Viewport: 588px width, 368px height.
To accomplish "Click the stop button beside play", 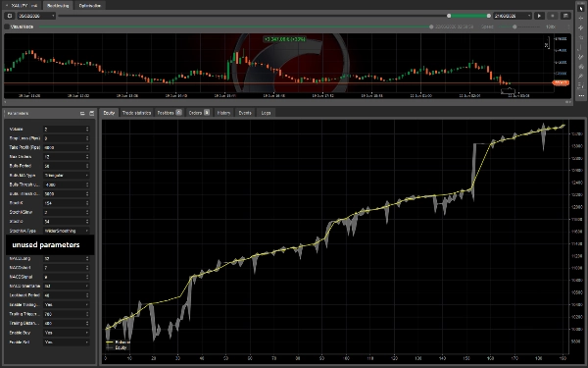I will point(553,16).
